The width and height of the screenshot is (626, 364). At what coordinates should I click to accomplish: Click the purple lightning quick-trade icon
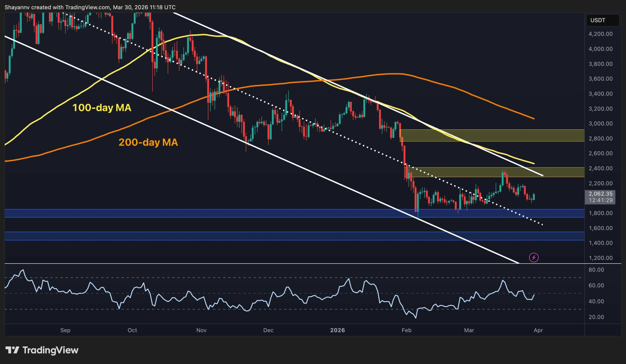point(535,257)
